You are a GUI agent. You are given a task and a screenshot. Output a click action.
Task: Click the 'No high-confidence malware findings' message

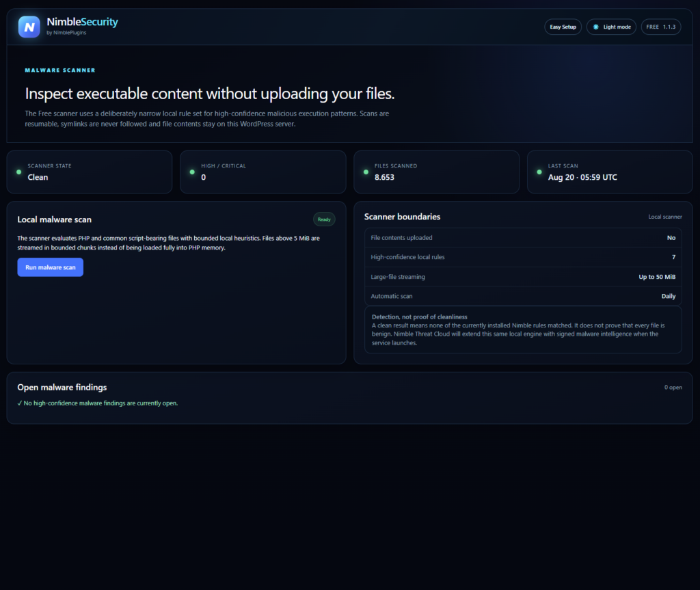click(97, 403)
